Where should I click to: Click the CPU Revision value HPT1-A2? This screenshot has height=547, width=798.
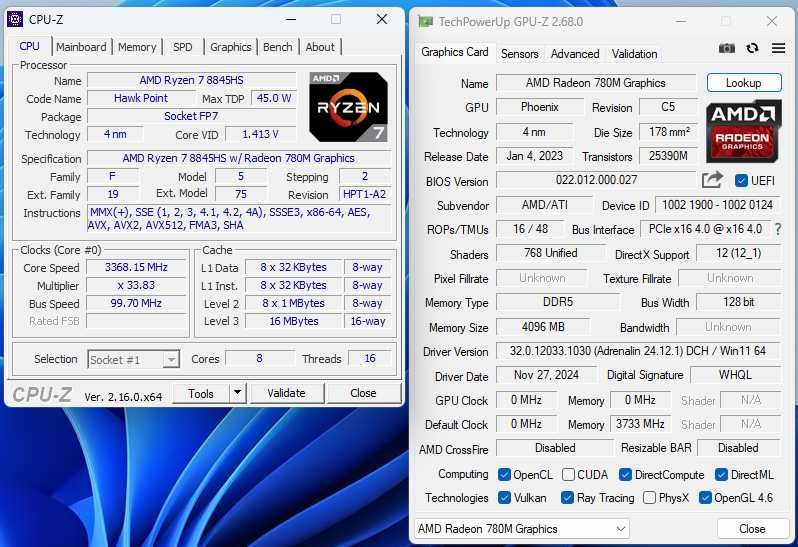coord(364,194)
